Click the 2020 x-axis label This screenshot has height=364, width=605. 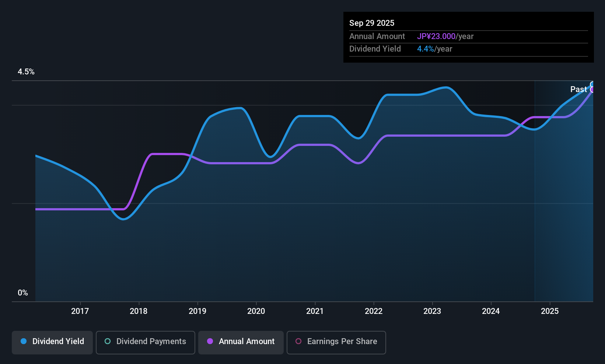pos(256,311)
